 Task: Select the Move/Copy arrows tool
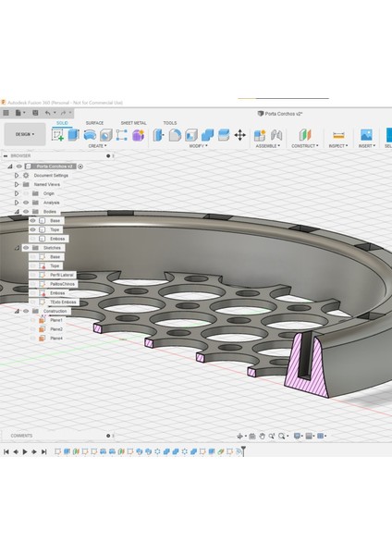tap(239, 135)
